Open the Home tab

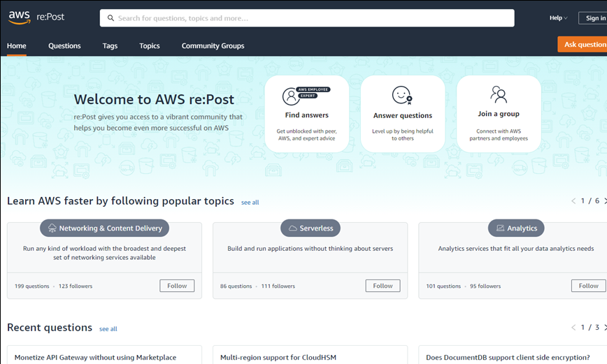tap(17, 45)
